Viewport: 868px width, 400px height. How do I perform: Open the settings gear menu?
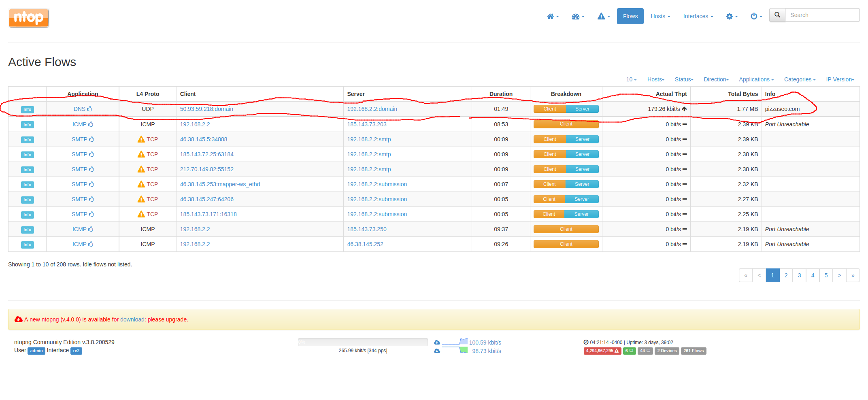(731, 16)
